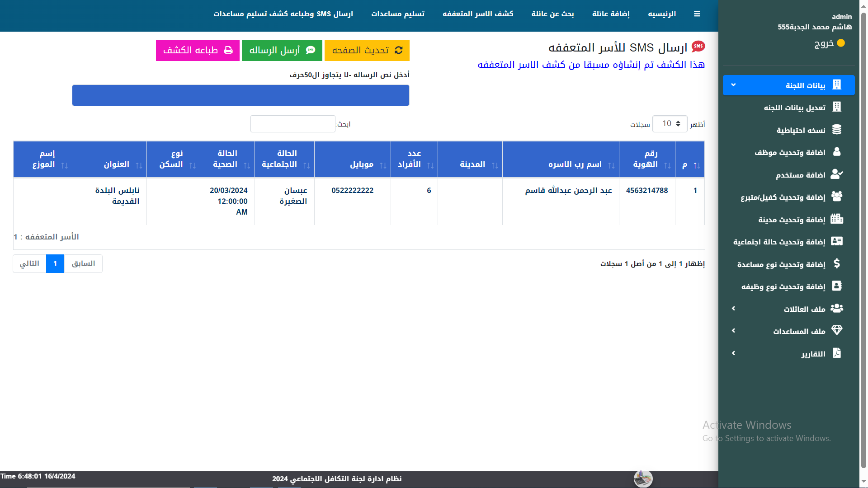
Task: Select the backup icon for نسخه احتياطية
Action: (x=837, y=130)
